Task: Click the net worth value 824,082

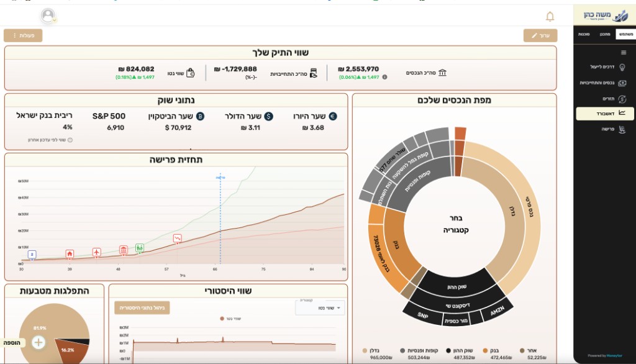Action: (136, 69)
